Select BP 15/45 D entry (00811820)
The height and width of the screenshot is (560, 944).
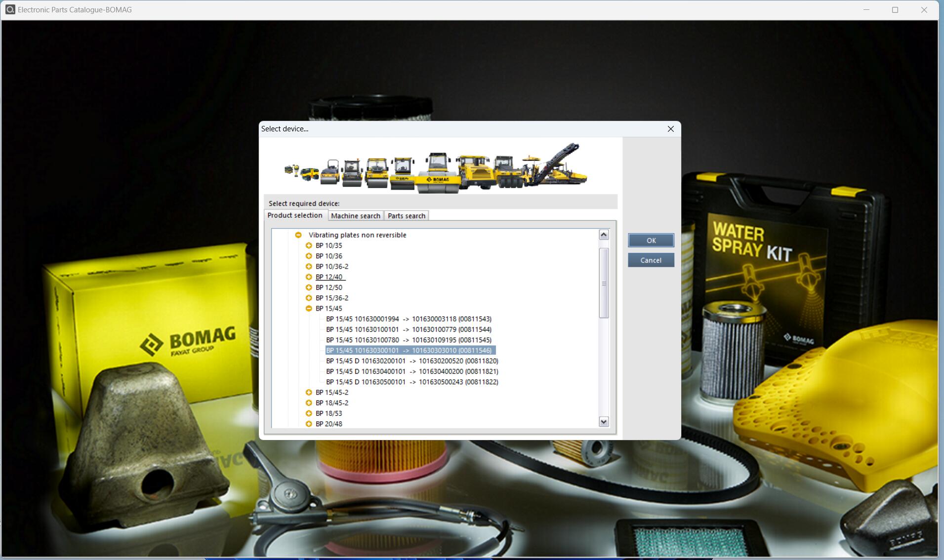tap(412, 361)
